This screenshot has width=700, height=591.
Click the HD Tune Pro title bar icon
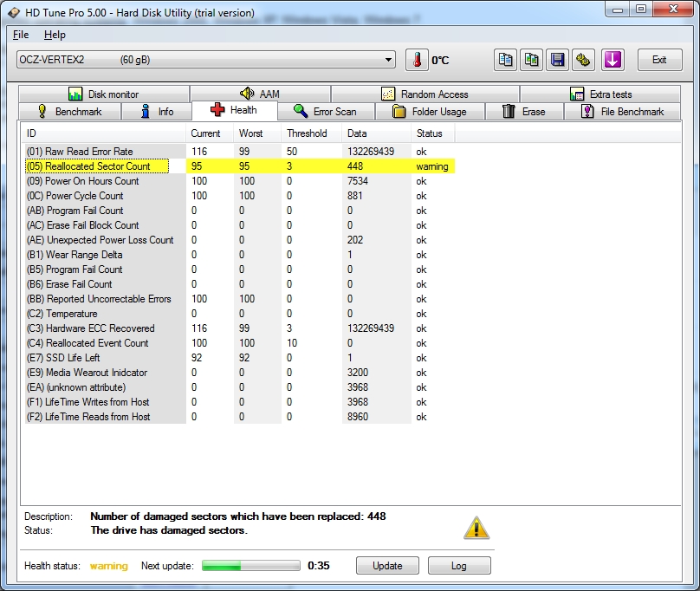(x=13, y=12)
